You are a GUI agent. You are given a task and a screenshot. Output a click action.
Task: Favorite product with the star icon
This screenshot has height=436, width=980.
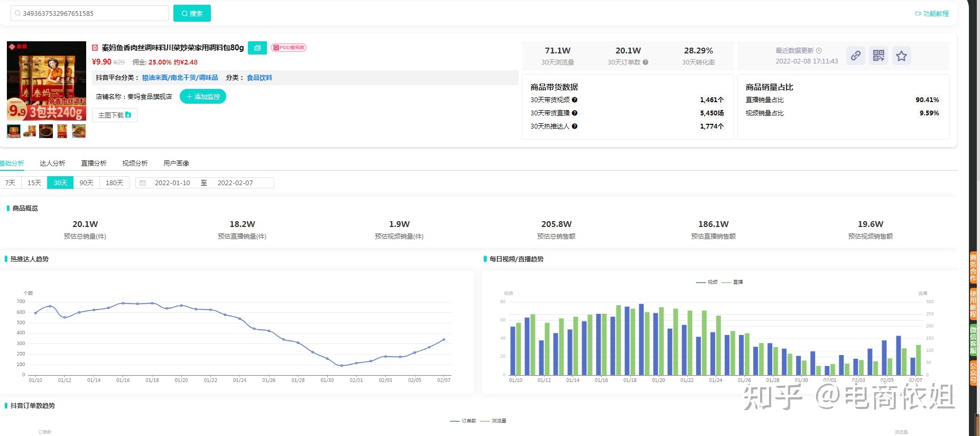pyautogui.click(x=901, y=56)
